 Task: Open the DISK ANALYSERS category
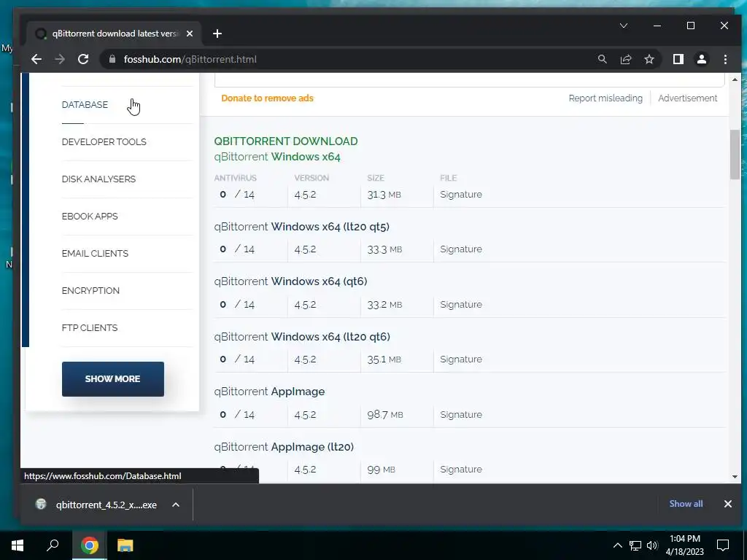(98, 179)
